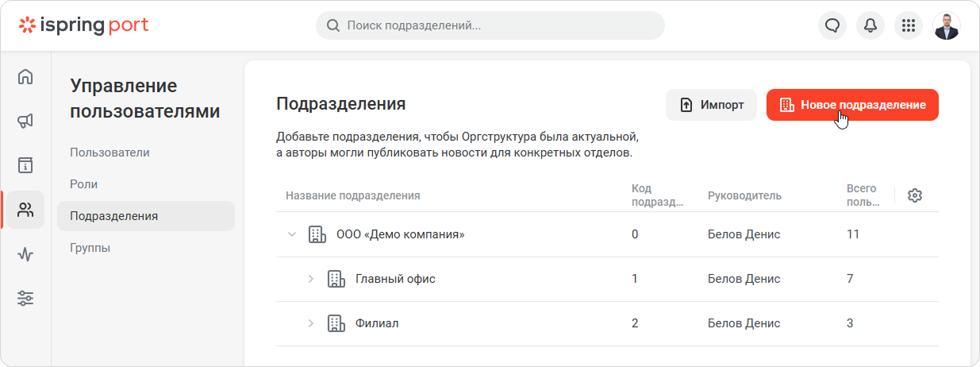Image resolution: width=980 pixels, height=367 pixels.
Task: Open the info box icon in sidebar
Action: (x=25, y=165)
